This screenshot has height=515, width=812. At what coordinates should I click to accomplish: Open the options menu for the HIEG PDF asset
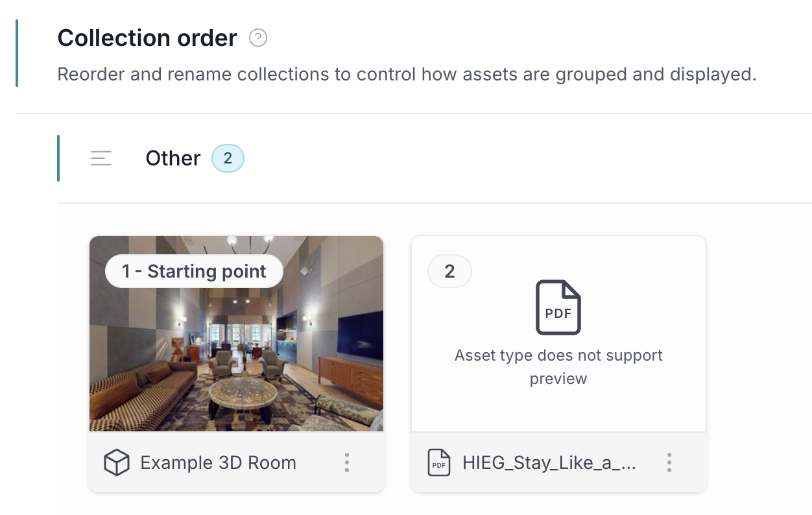click(x=669, y=462)
